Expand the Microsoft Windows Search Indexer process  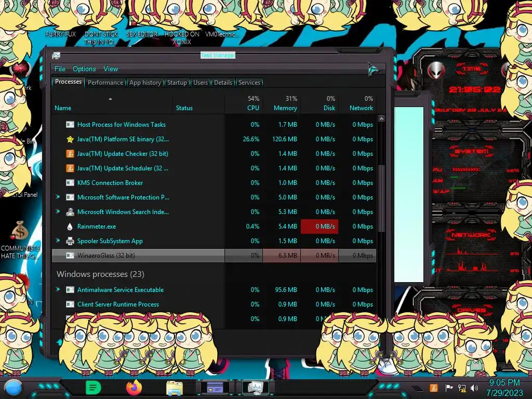[x=58, y=211]
